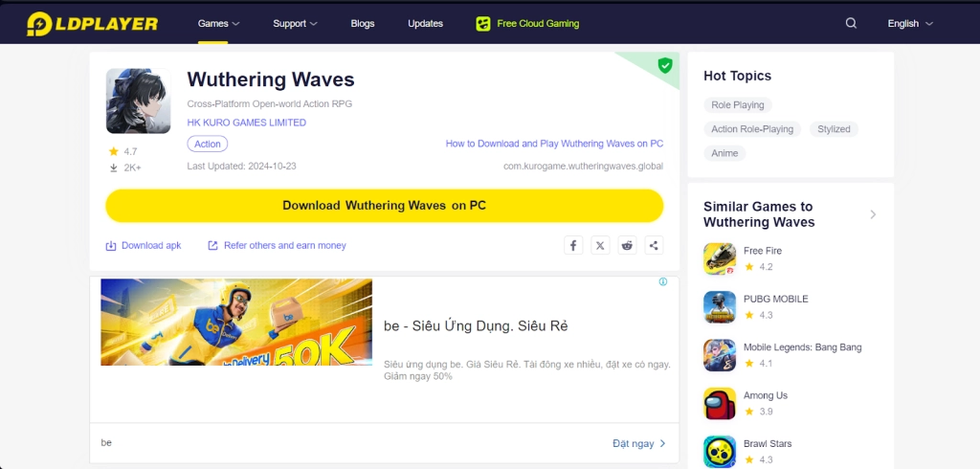Click the refer others external-link icon

pyautogui.click(x=212, y=246)
